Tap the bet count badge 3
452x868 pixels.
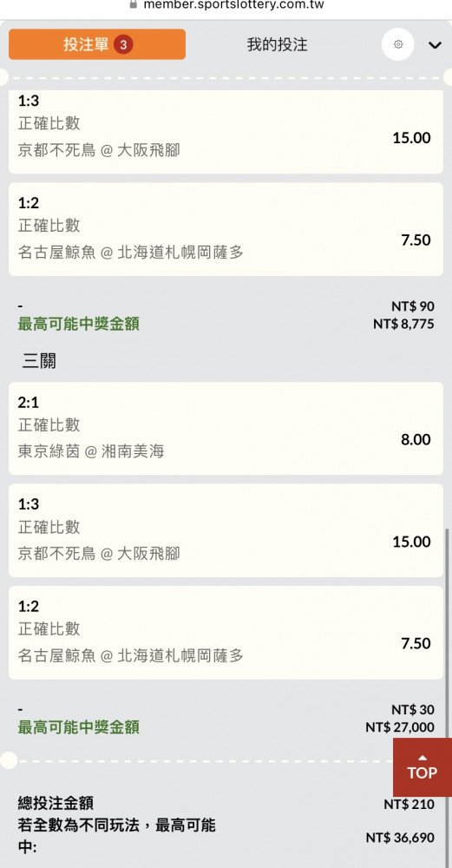123,44
